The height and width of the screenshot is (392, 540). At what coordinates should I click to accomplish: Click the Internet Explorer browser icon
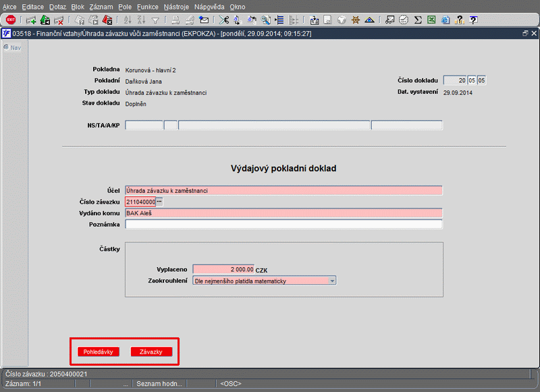[446, 20]
